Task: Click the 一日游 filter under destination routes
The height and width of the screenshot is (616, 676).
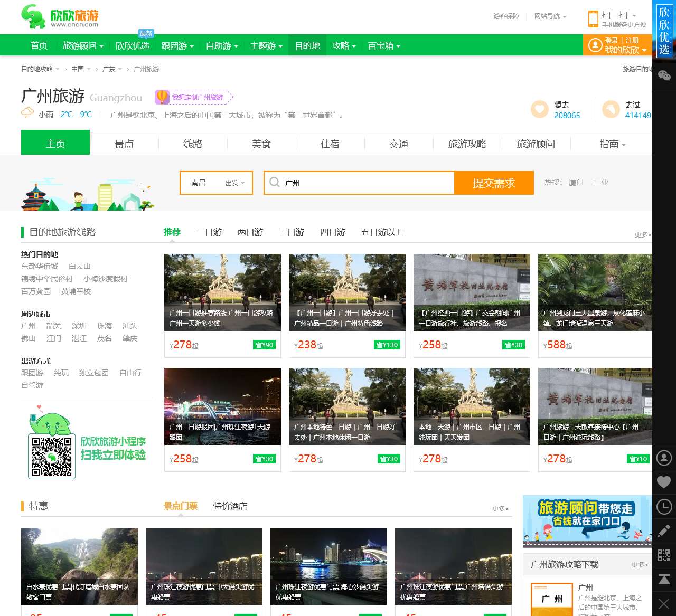Action: [x=209, y=232]
